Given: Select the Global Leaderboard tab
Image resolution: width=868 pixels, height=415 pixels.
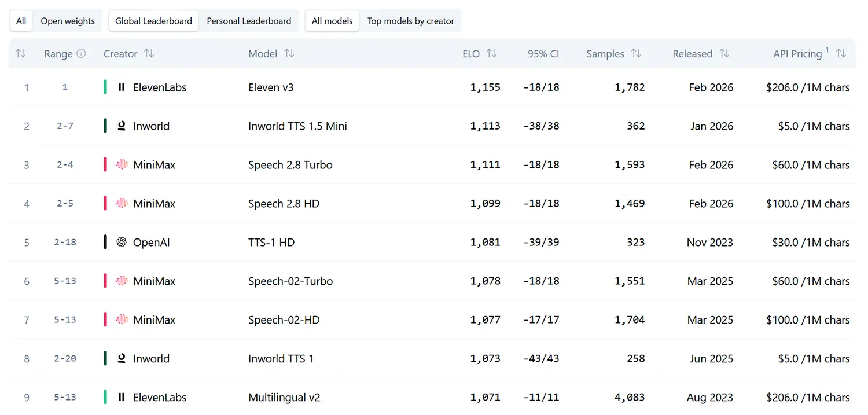Looking at the screenshot, I should (153, 21).
